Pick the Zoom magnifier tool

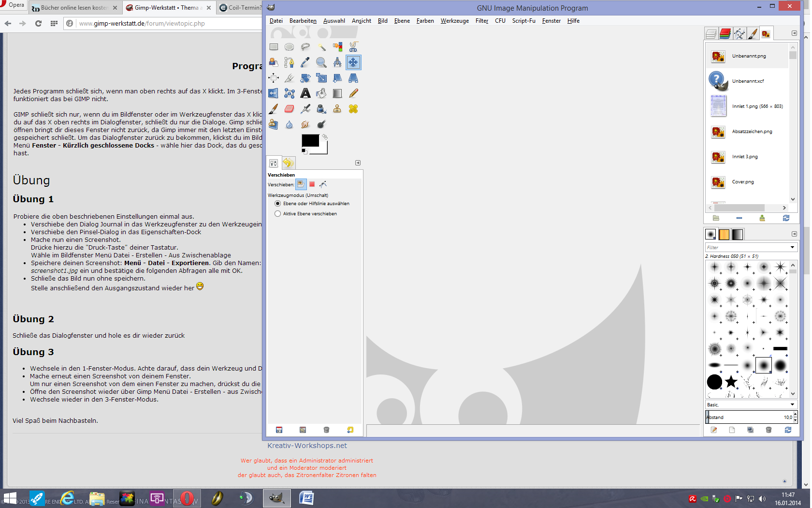321,62
